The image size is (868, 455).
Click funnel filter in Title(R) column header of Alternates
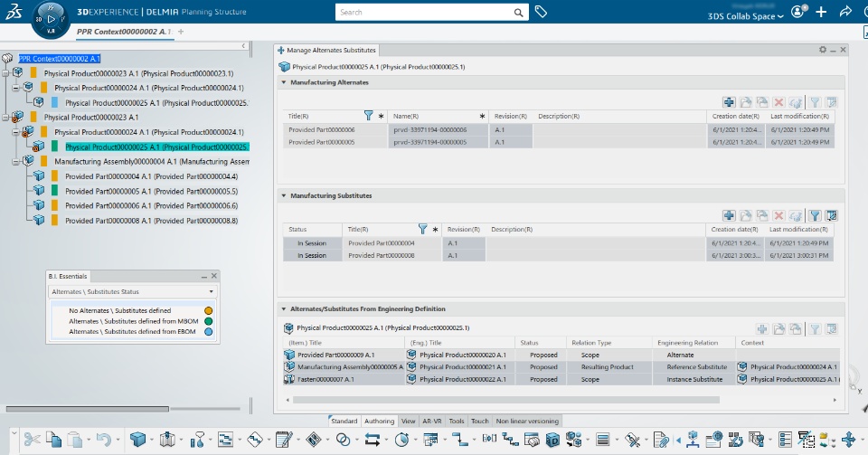pyautogui.click(x=369, y=116)
